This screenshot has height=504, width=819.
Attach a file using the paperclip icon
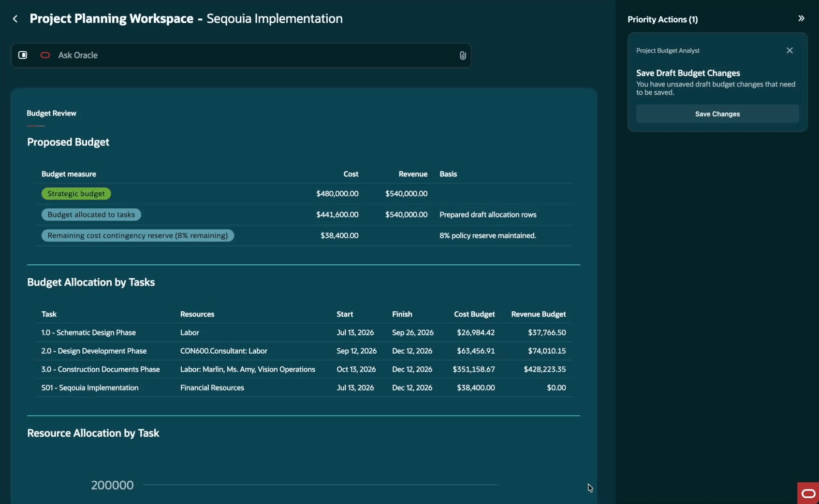coord(463,56)
